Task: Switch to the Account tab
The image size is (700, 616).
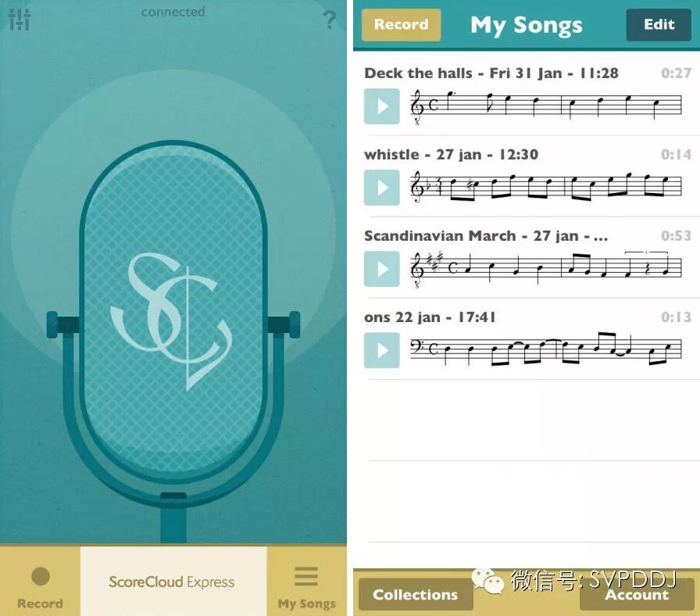Action: tap(637, 595)
